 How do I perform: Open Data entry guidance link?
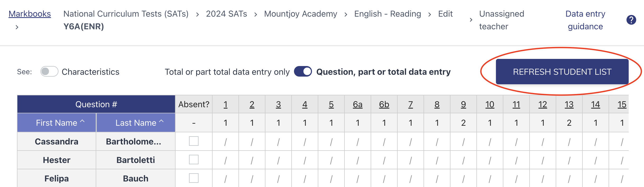point(585,20)
